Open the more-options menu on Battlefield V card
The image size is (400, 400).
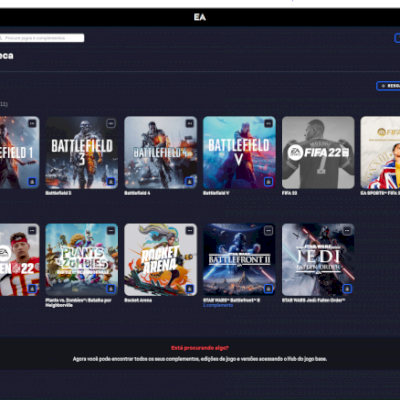[x=268, y=123]
